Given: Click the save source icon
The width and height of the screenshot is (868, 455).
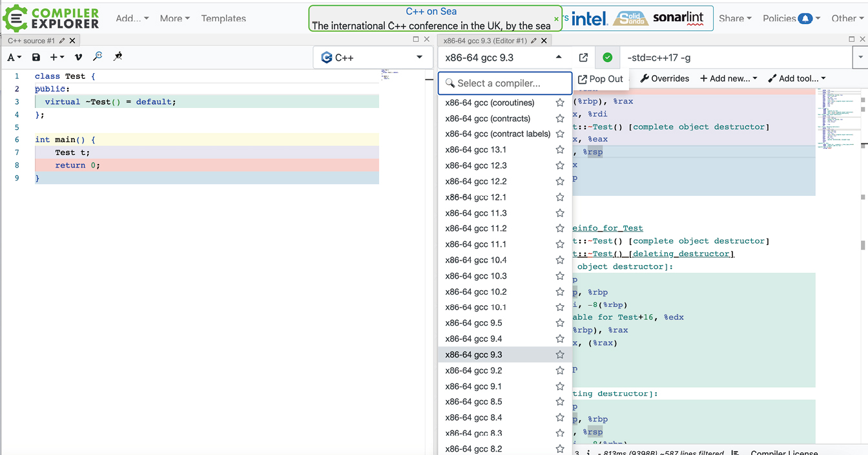Looking at the screenshot, I should click(x=36, y=58).
